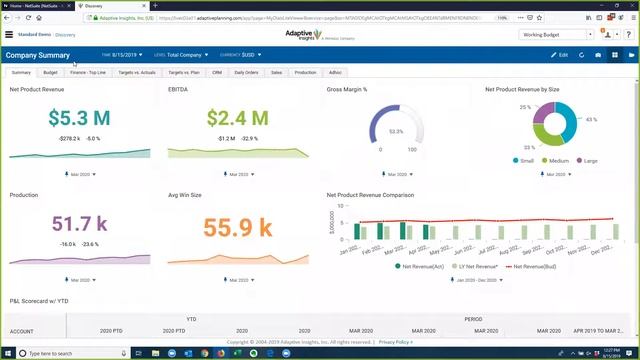Open the hamburger navigation menu

coord(9,35)
